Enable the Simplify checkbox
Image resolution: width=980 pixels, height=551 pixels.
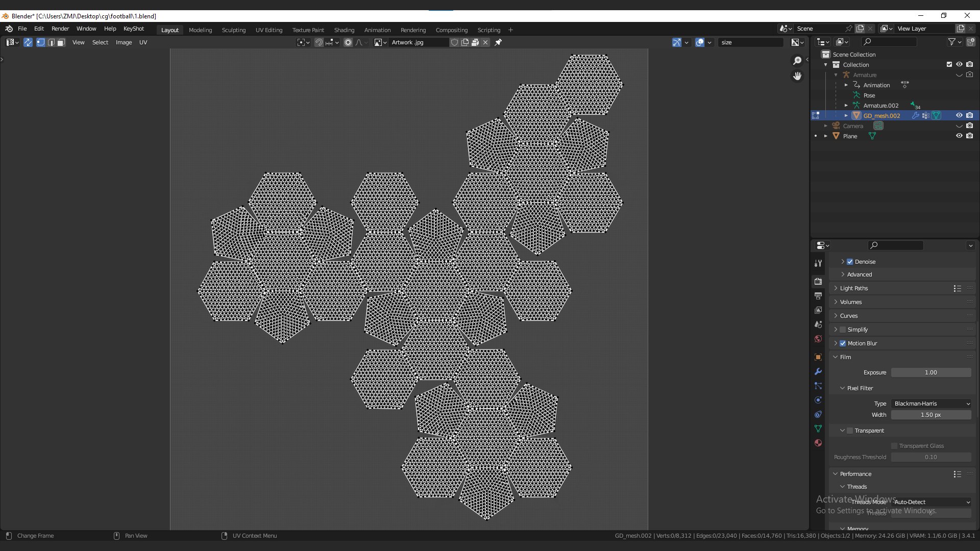(843, 330)
